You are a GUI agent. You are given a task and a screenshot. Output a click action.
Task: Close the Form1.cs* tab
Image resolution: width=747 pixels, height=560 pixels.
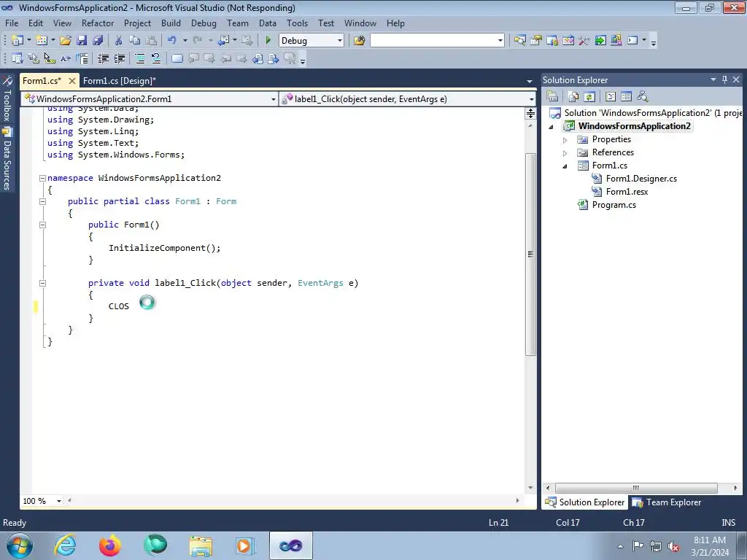(72, 81)
